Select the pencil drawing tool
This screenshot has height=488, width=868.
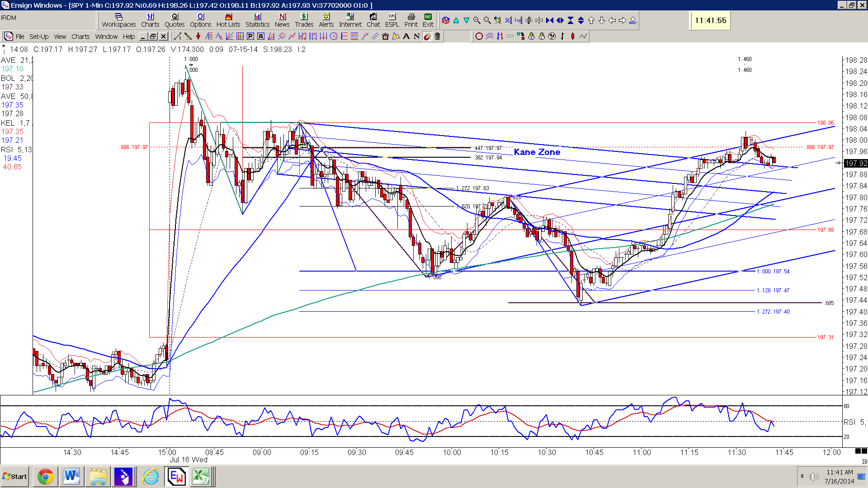point(188,36)
